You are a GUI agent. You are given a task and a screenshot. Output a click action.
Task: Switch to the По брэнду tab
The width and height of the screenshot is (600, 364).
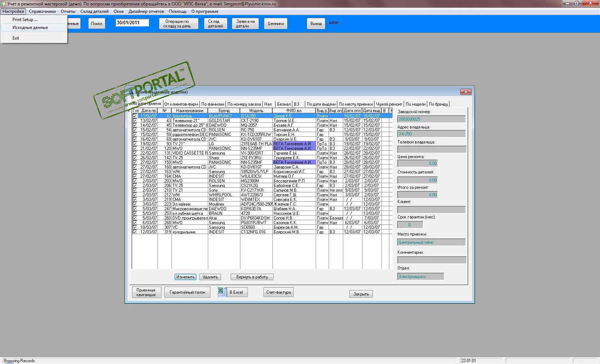[438, 104]
